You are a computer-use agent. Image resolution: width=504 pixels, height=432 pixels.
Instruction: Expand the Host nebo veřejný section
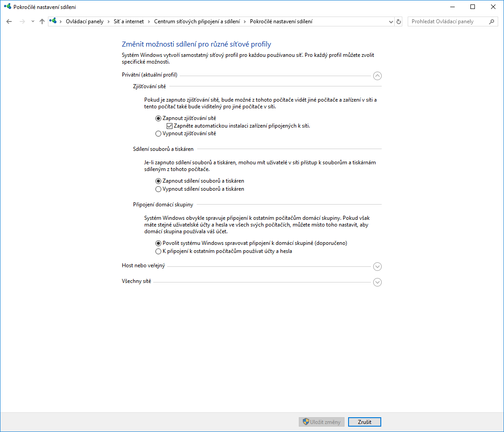377,267
